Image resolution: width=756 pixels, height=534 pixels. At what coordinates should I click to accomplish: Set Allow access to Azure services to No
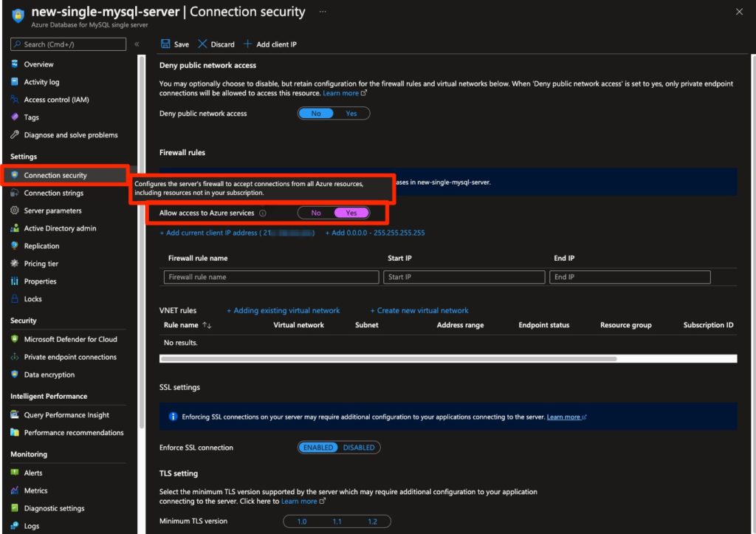coord(316,213)
